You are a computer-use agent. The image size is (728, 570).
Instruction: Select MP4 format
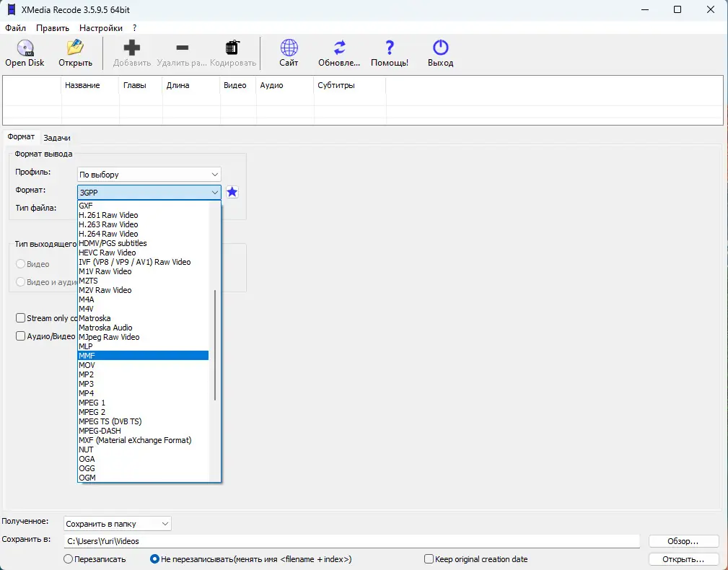[x=144, y=393]
